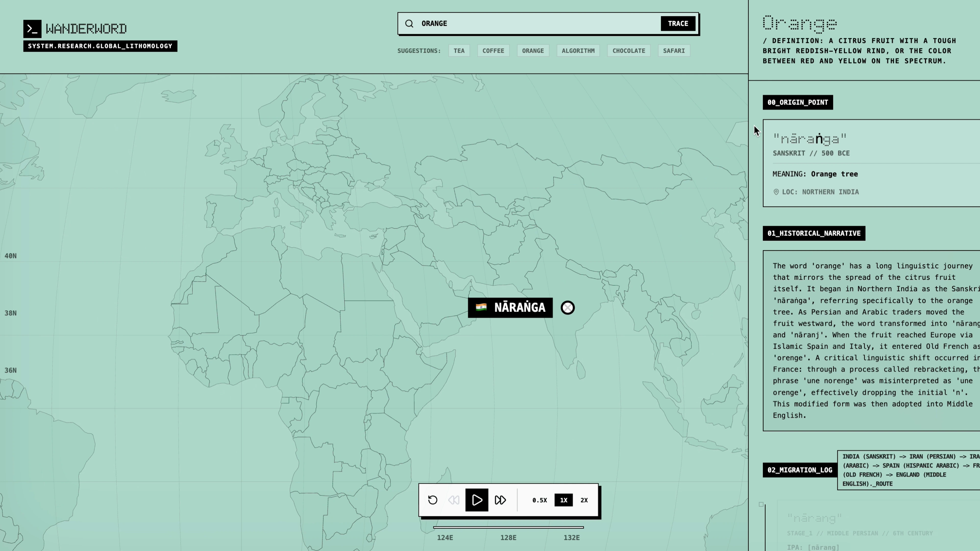Set playback speed to 0.5X
The height and width of the screenshot is (551, 980).
click(x=540, y=500)
